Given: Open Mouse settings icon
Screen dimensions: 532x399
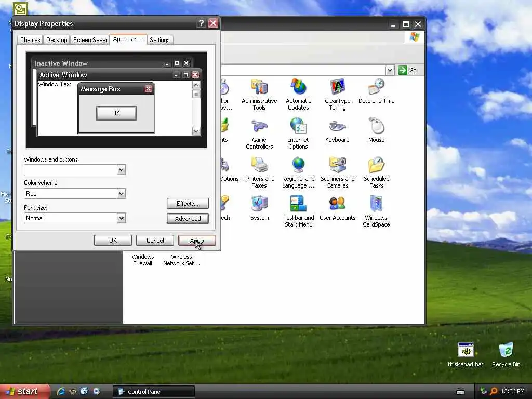Looking at the screenshot, I should (376, 130).
